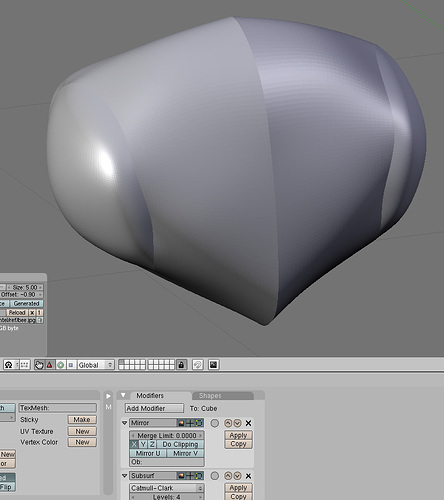Adjust the Size: 5.00 field
The width and height of the screenshot is (444, 500).
click(x=25, y=287)
